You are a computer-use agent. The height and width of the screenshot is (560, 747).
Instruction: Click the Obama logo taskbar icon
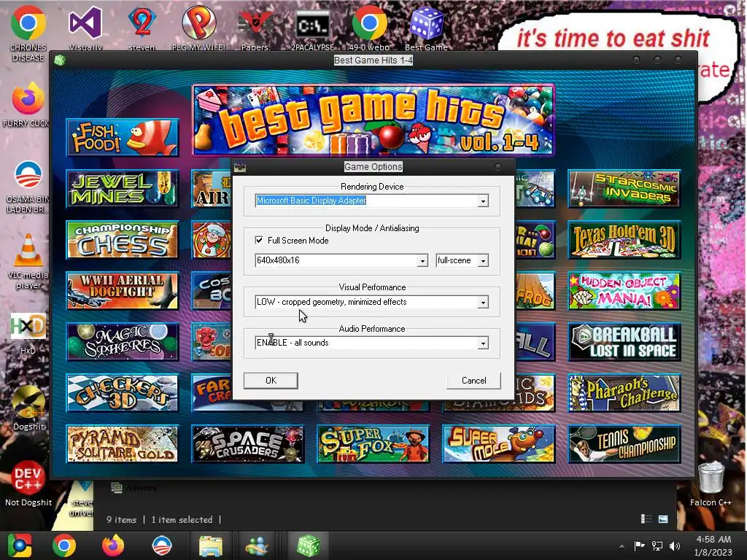tap(162, 545)
